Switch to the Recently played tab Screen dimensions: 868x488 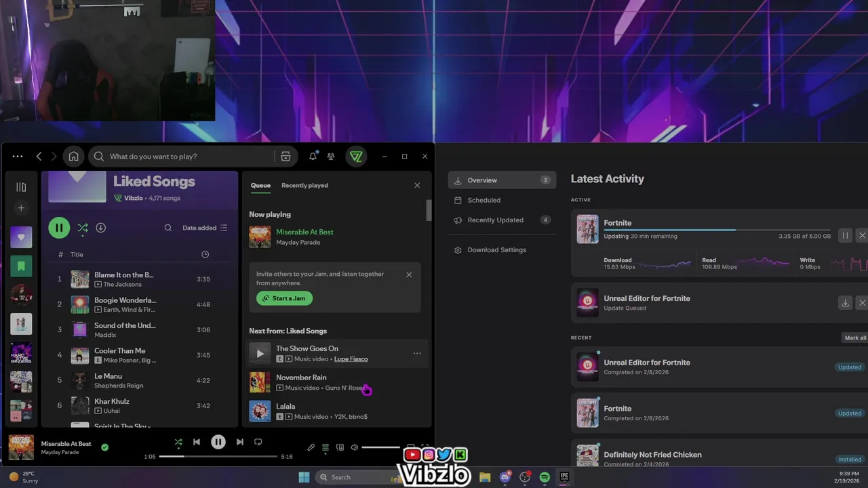pyautogui.click(x=304, y=185)
